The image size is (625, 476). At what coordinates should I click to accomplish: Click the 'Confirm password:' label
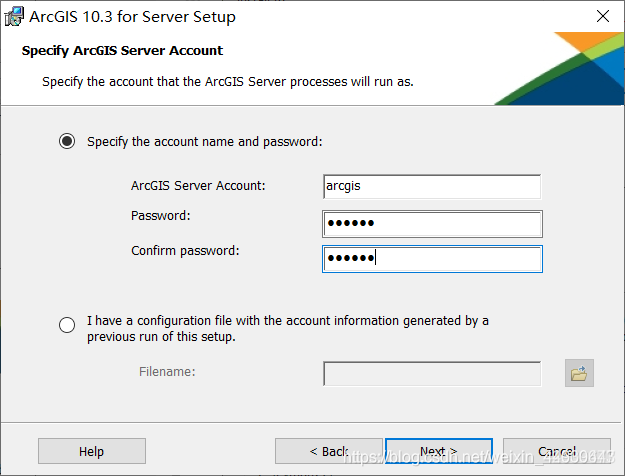pyautogui.click(x=185, y=251)
